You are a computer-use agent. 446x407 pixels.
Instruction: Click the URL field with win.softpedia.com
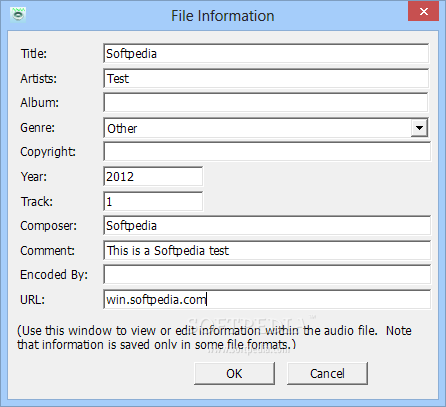tap(267, 299)
